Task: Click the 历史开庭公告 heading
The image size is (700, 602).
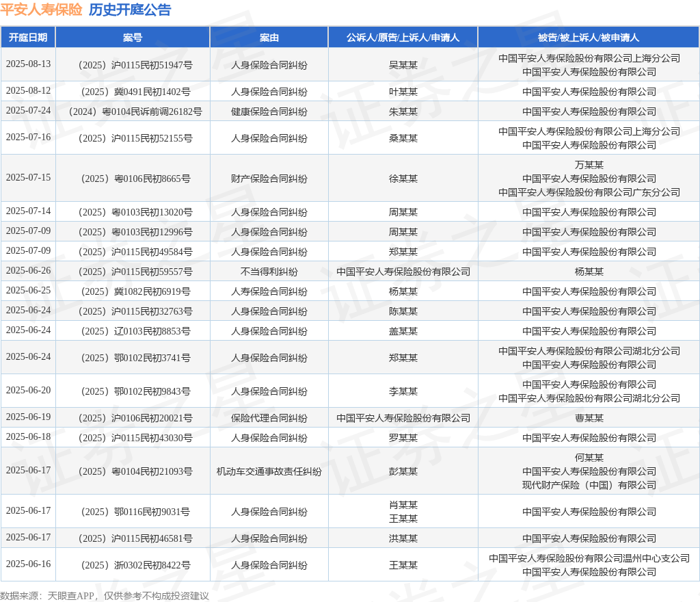Action: (x=130, y=10)
